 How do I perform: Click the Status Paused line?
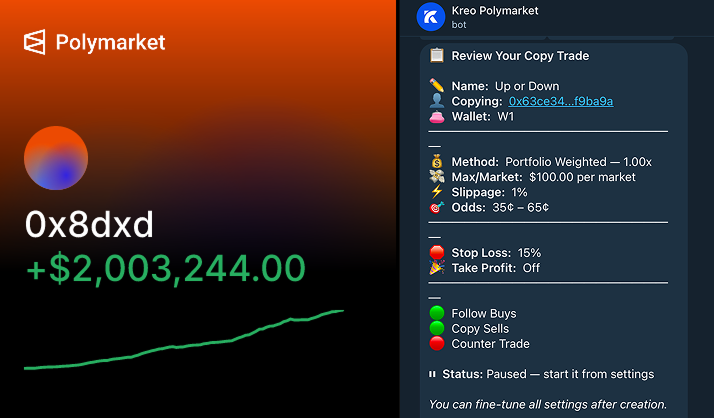click(x=541, y=374)
